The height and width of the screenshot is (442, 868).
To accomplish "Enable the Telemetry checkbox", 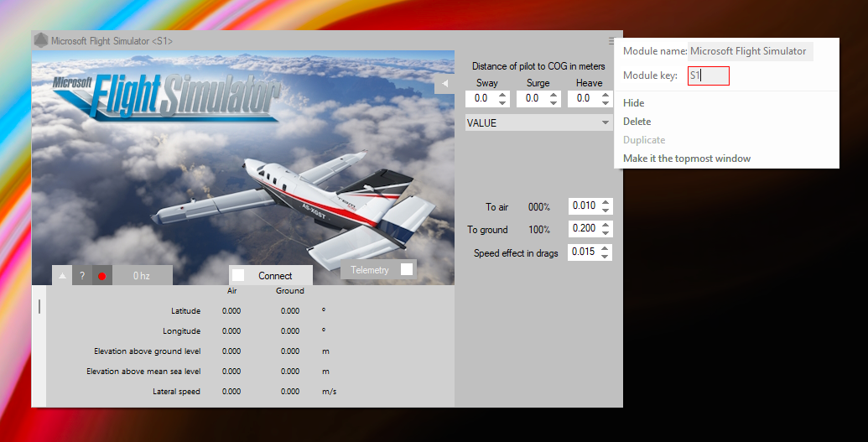I will click(x=407, y=269).
